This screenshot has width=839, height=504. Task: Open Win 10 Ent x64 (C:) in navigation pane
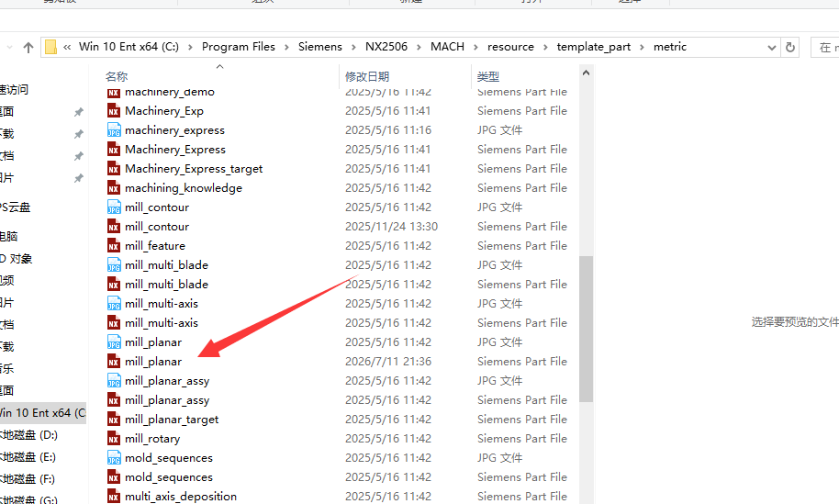click(x=43, y=413)
